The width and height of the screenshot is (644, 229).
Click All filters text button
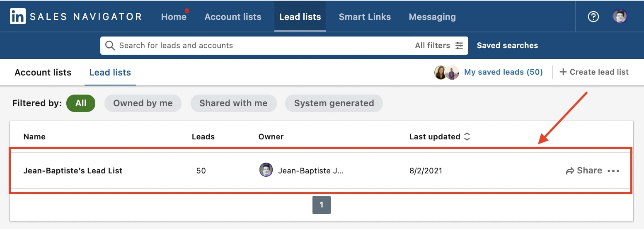click(x=432, y=46)
